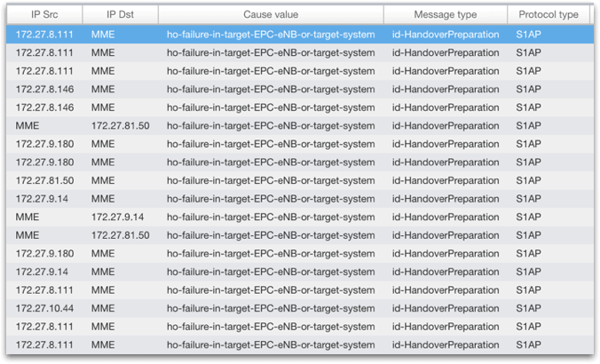Screen dimensions: 600x364
Task: Click MME source in row destined to 172.27.9.14
Action: 27,217
